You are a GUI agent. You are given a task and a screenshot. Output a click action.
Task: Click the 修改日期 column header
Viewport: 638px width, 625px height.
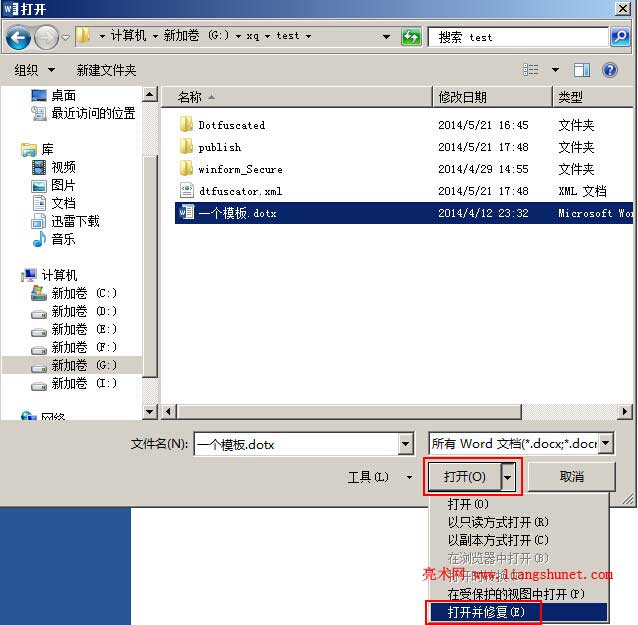click(492, 97)
